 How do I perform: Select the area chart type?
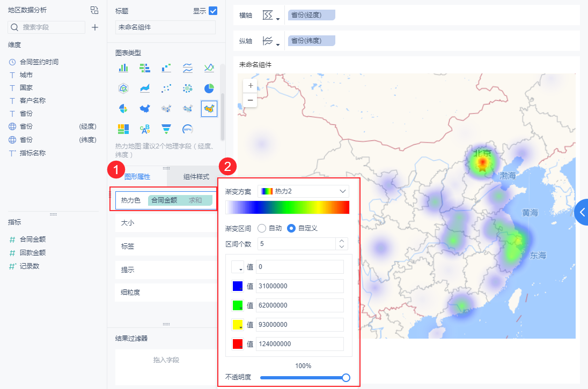(x=145, y=88)
